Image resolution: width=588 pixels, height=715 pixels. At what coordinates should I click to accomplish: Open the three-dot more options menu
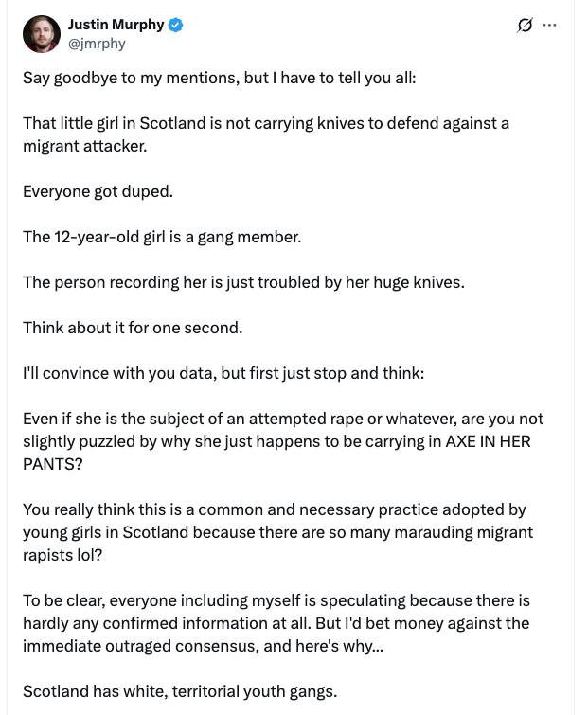[550, 26]
